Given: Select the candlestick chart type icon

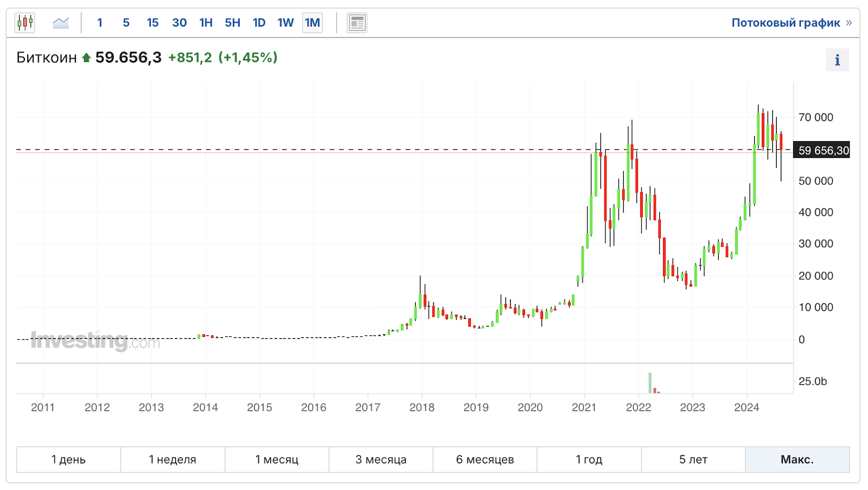Looking at the screenshot, I should [x=25, y=23].
